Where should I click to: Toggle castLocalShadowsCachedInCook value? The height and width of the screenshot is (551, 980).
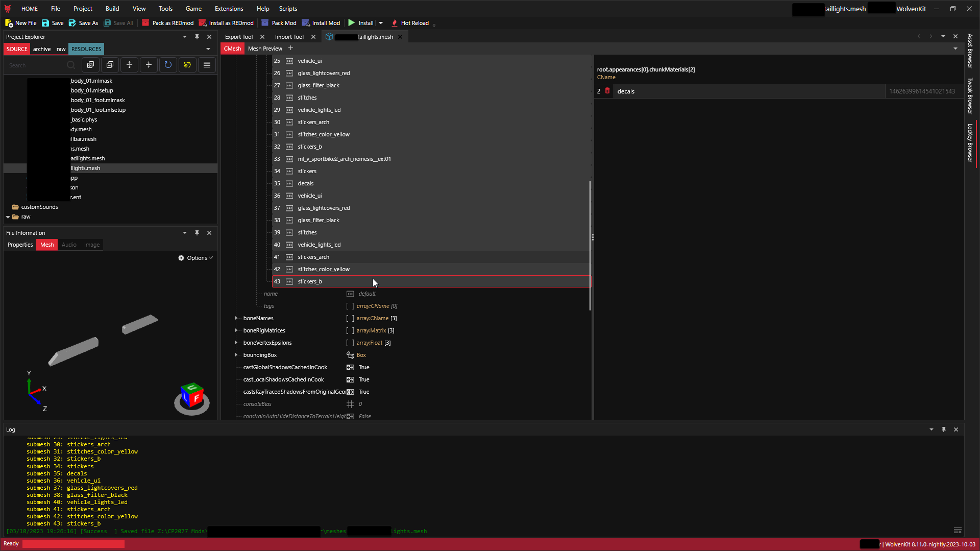tap(350, 379)
